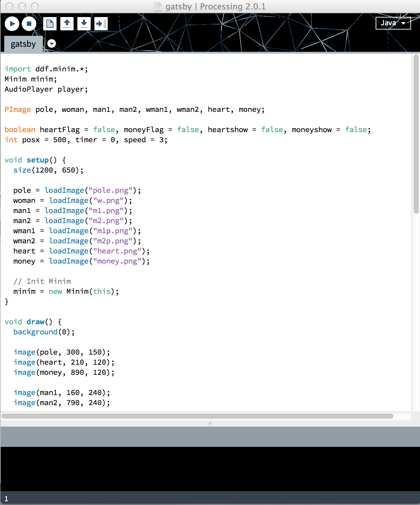Click the string "m1.png"
Image resolution: width=420 pixels, height=505 pixels.
point(106,210)
